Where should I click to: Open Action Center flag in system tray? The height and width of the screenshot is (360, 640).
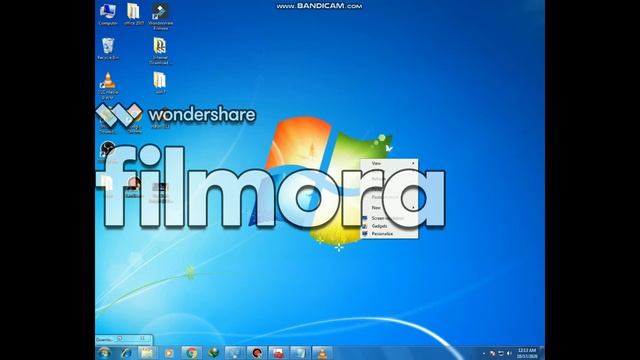point(493,353)
